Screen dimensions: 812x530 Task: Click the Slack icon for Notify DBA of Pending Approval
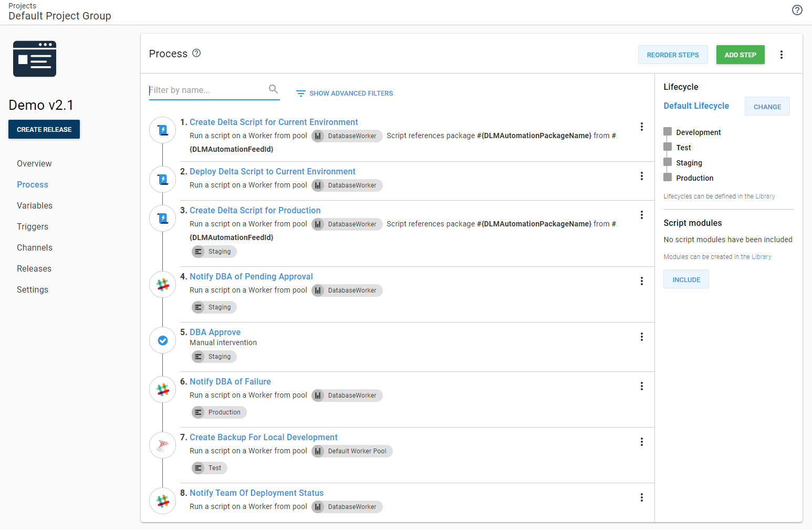[x=163, y=284]
